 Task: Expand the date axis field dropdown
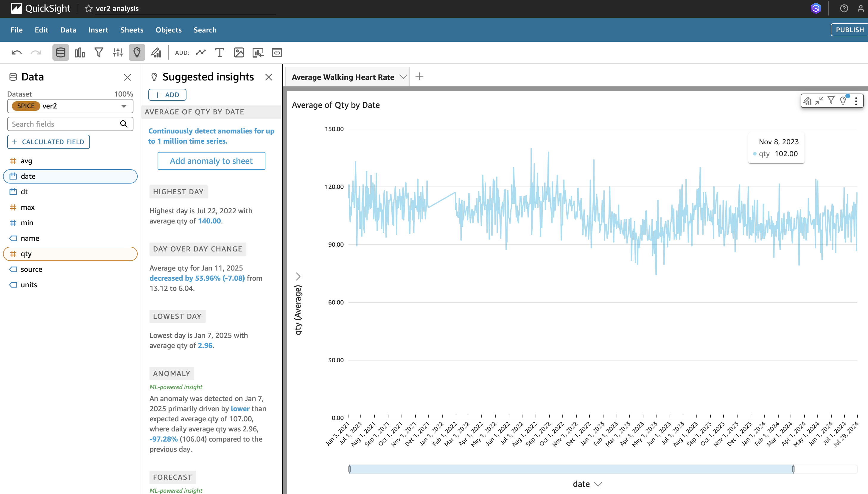(x=598, y=484)
